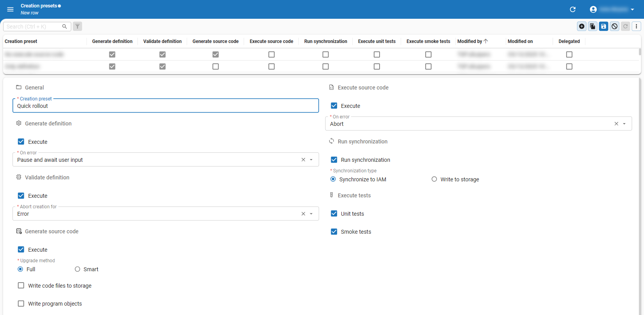Open the hamburger navigation menu
Image resolution: width=644 pixels, height=315 pixels.
coord(11,9)
